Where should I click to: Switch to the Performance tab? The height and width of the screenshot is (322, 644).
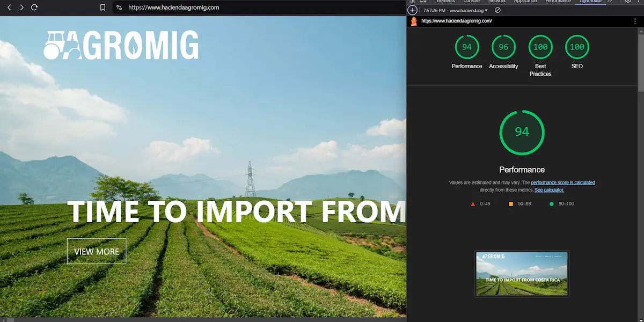pyautogui.click(x=558, y=2)
